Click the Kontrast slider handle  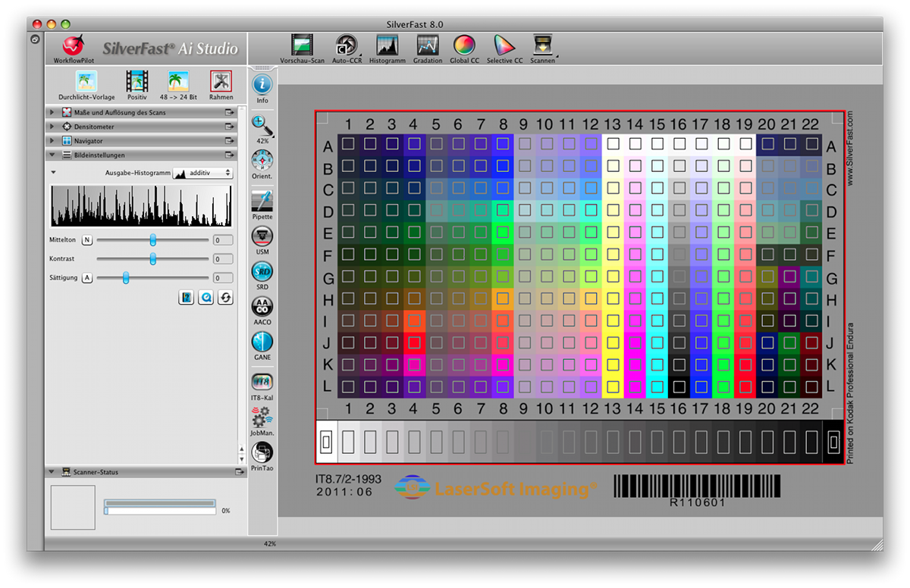pos(153,259)
